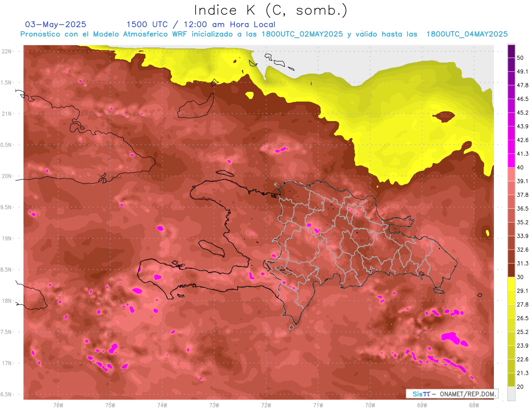532x411 pixels.
Task: Click the '6.5N' latitude tick label
Action: click(x=7, y=395)
